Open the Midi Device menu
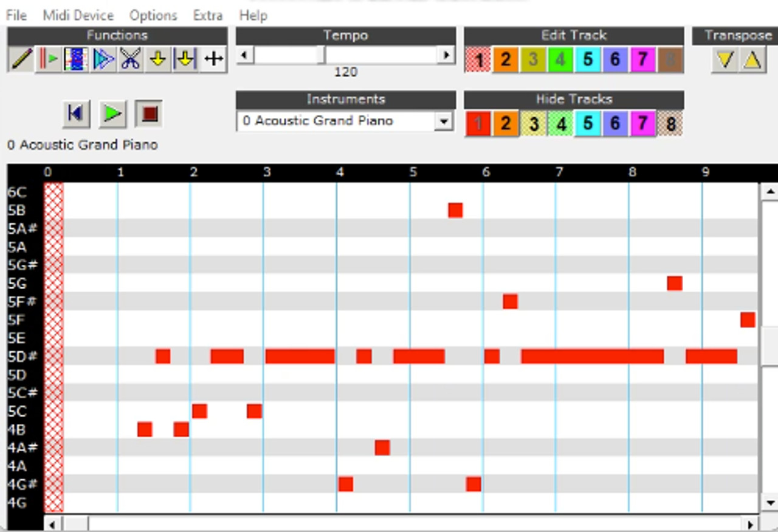 [77, 15]
